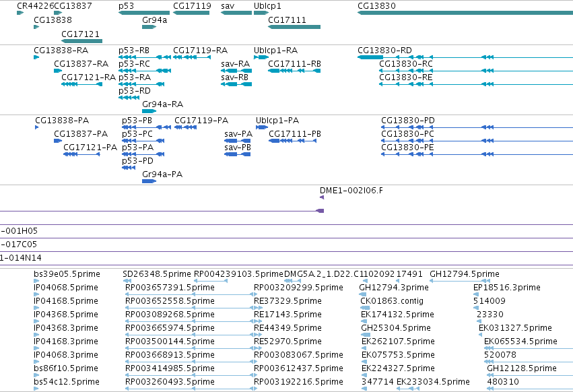Click EST GH12794.3prime
The image size is (573, 392).
394,288
